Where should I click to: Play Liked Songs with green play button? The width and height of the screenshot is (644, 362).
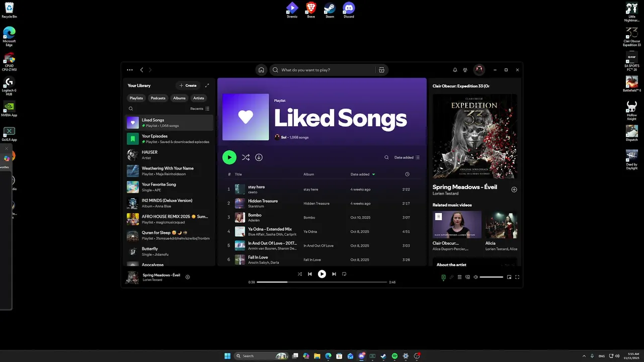tap(229, 157)
